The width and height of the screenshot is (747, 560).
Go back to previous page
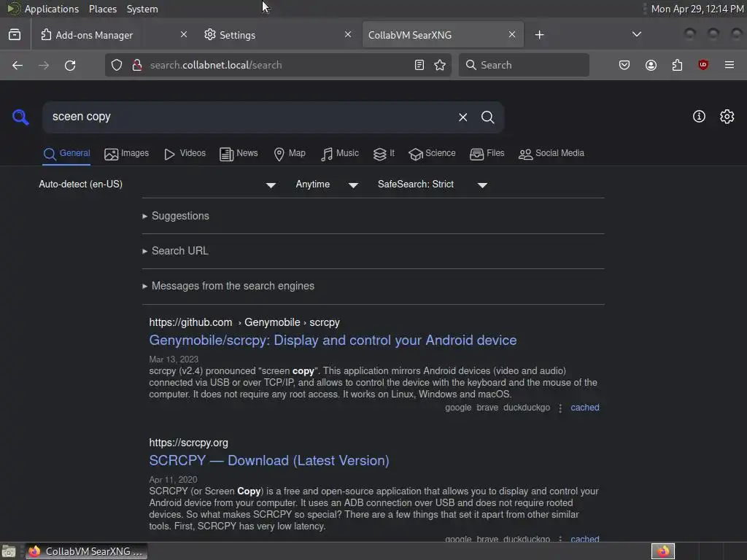pos(18,65)
